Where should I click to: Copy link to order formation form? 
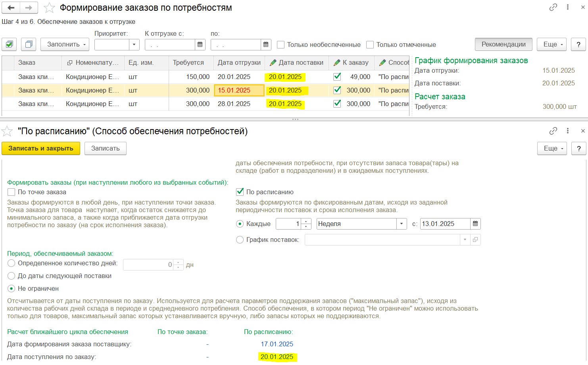pos(553,7)
